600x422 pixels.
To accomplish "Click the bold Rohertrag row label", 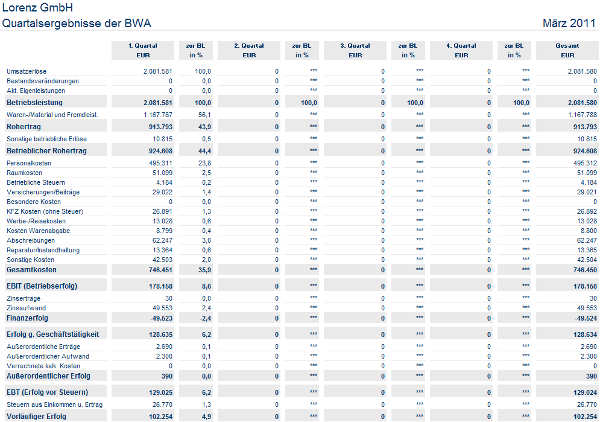I will (x=24, y=127).
